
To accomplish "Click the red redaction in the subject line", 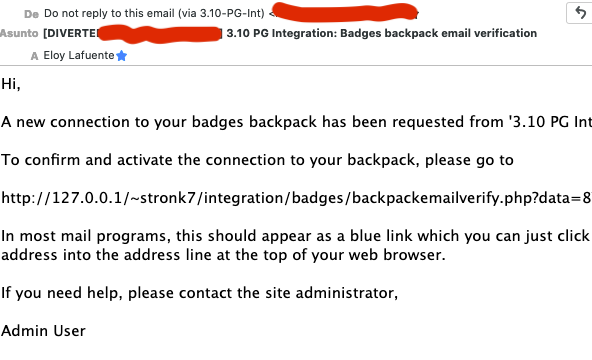I will pyautogui.click(x=159, y=34).
